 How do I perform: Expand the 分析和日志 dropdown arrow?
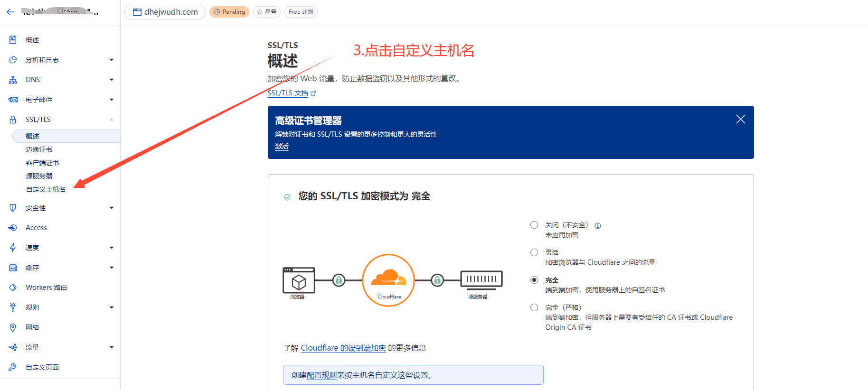click(112, 60)
